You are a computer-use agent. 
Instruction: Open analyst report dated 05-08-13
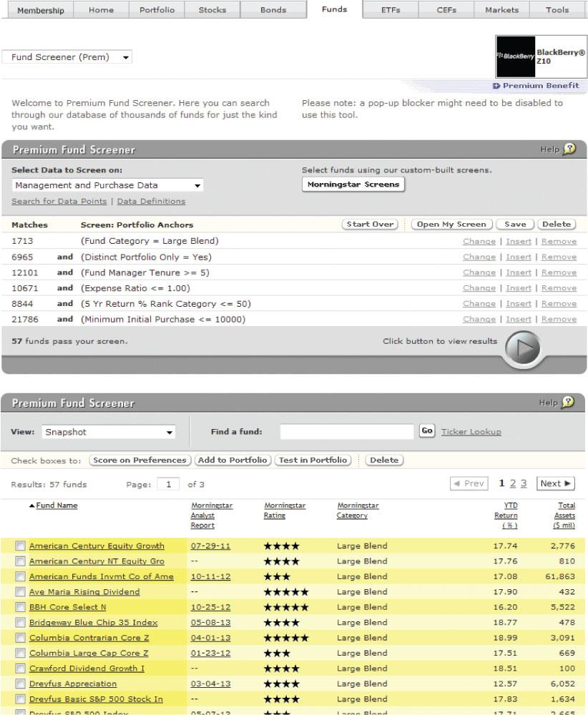[x=210, y=623]
